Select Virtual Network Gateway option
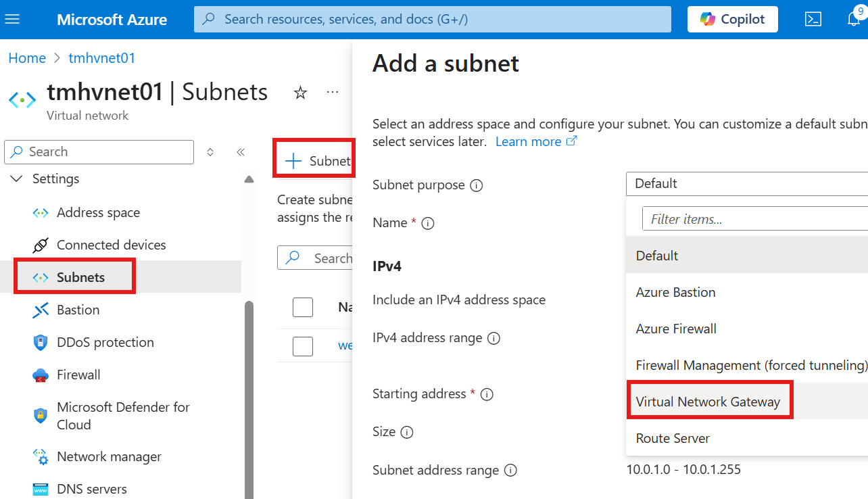Image resolution: width=868 pixels, height=499 pixels. click(747, 402)
